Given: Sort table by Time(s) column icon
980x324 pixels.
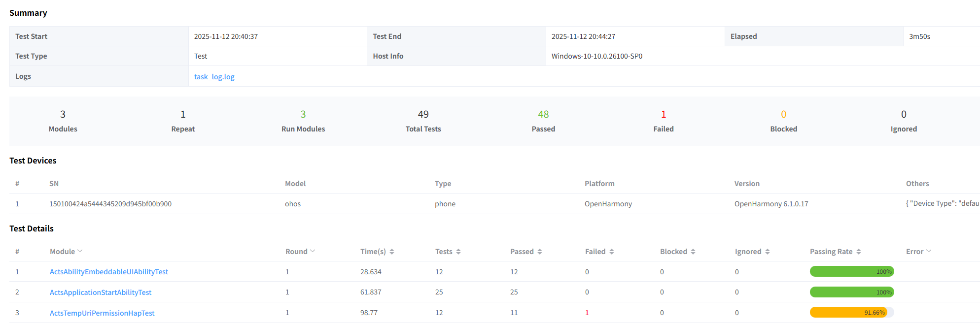Looking at the screenshot, I should coord(392,252).
